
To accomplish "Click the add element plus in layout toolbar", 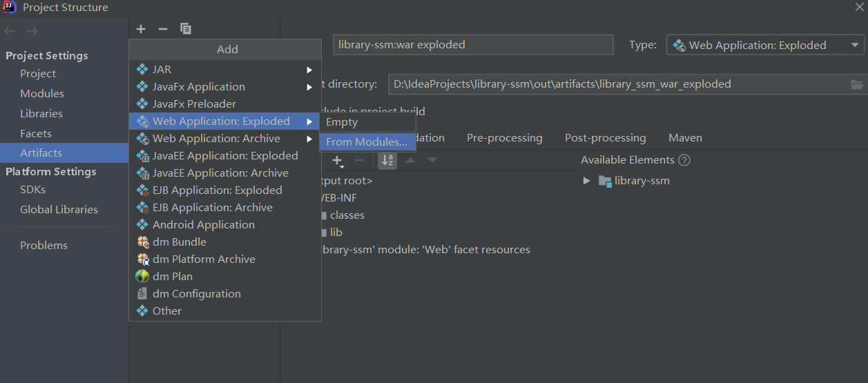I will [338, 160].
